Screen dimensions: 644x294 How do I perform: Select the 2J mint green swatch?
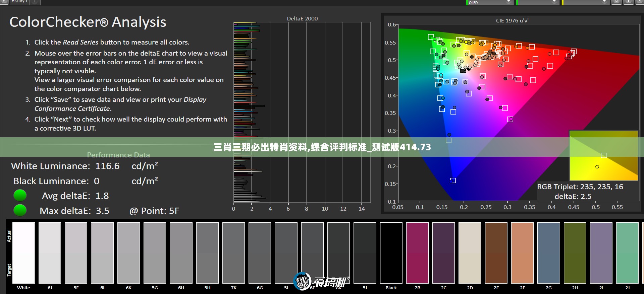pos(627,253)
